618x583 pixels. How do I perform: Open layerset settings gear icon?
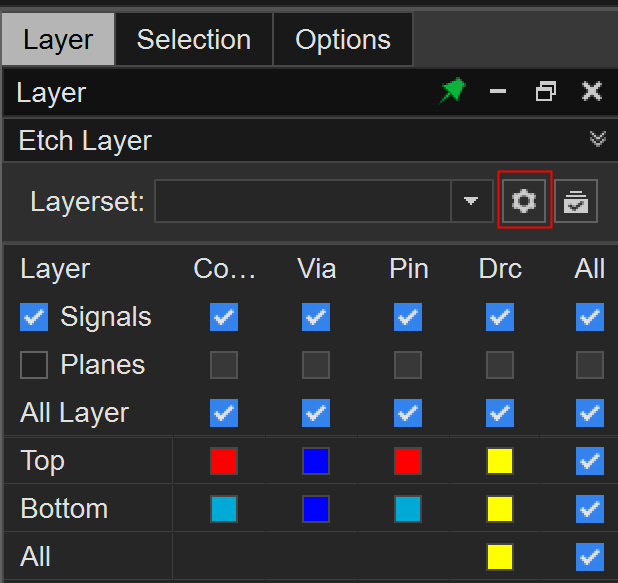524,201
